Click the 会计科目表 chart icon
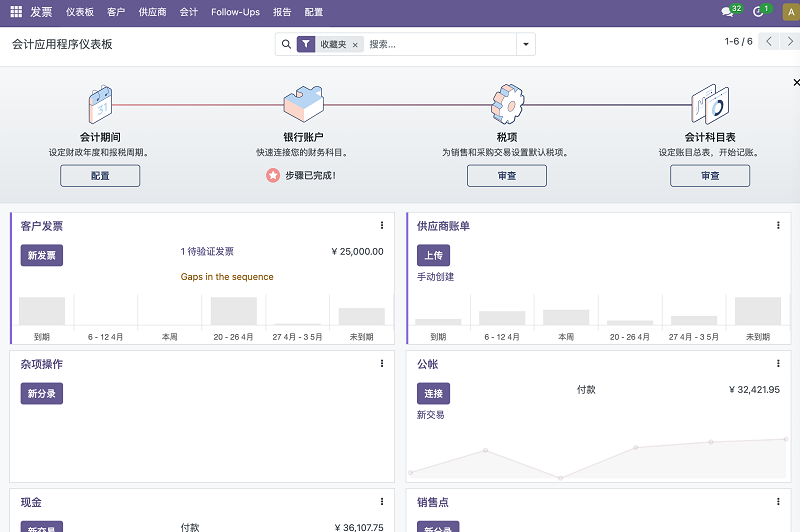This screenshot has width=800, height=532. pos(710,104)
